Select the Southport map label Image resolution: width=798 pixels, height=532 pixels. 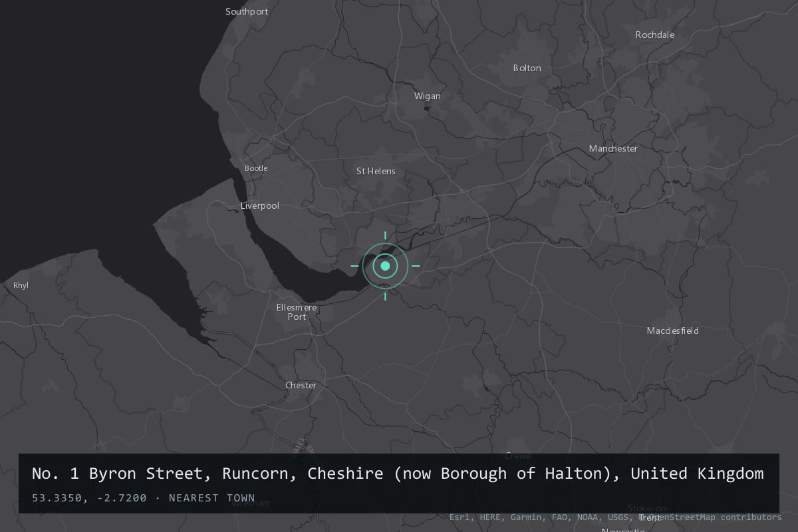pos(247,11)
